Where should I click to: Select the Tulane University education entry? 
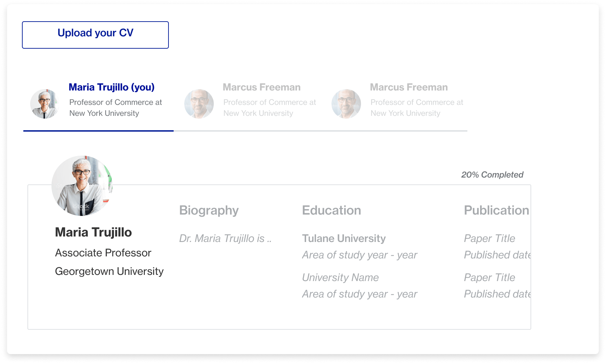tap(344, 239)
